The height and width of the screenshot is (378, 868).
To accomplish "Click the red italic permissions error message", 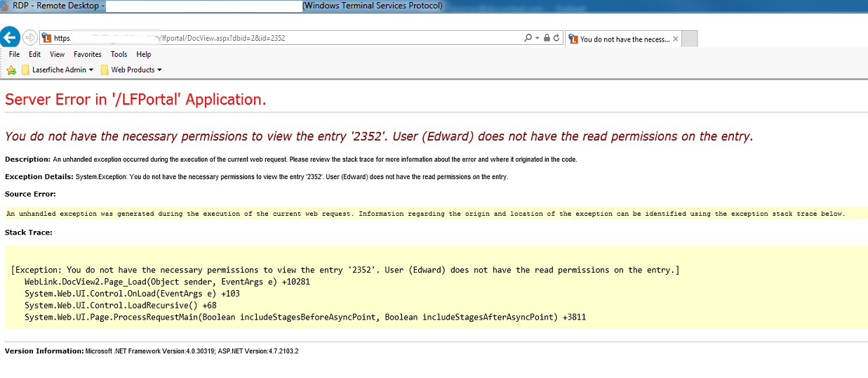I will (379, 136).
